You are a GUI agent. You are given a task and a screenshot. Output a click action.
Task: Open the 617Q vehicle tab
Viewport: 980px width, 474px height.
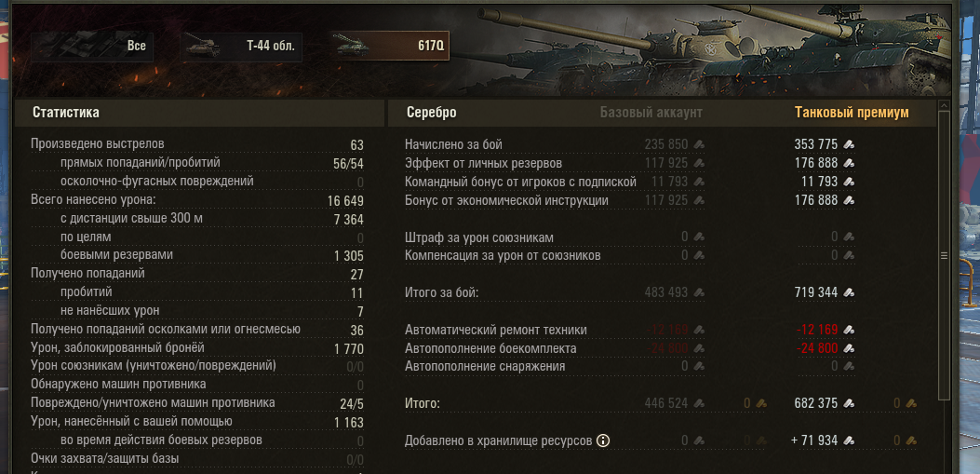coord(389,47)
